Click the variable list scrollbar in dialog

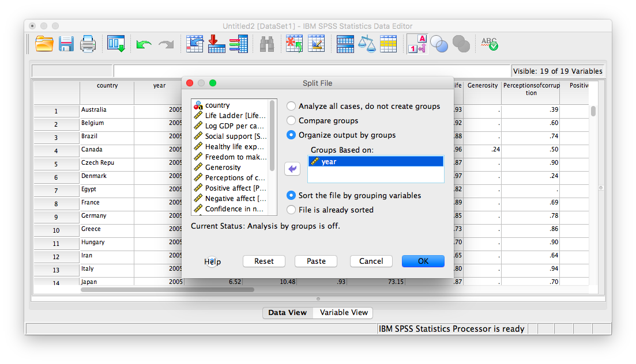click(x=272, y=136)
